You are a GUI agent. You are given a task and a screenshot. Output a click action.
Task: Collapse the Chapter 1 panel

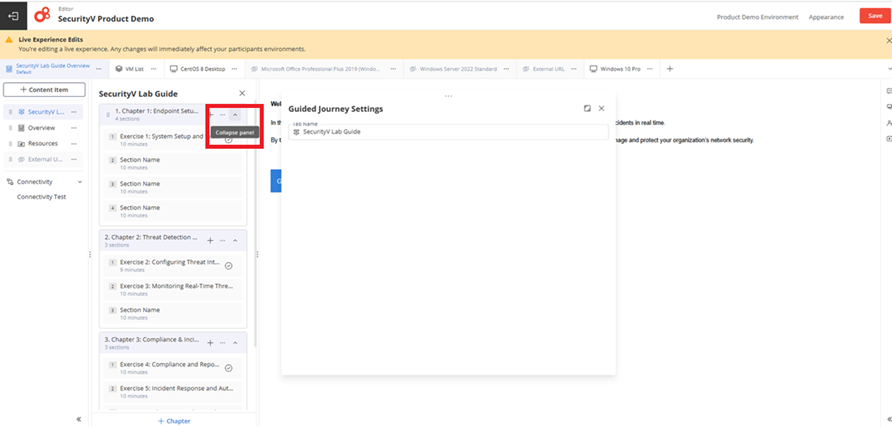236,115
